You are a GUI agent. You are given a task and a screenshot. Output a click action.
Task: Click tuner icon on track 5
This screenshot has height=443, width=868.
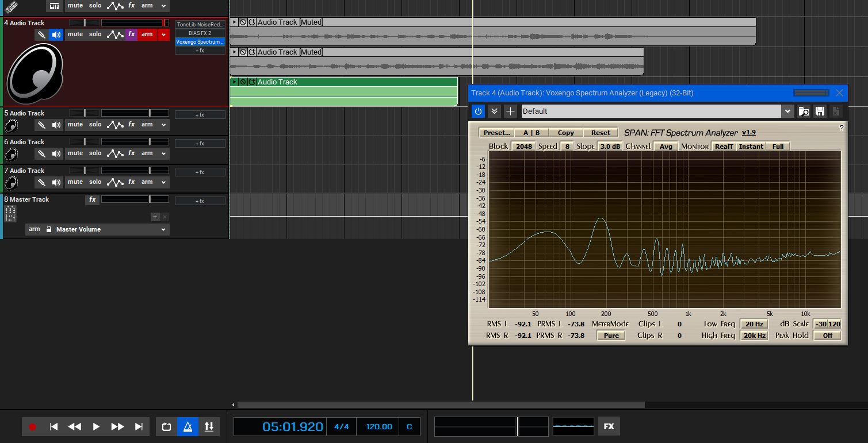click(x=41, y=125)
